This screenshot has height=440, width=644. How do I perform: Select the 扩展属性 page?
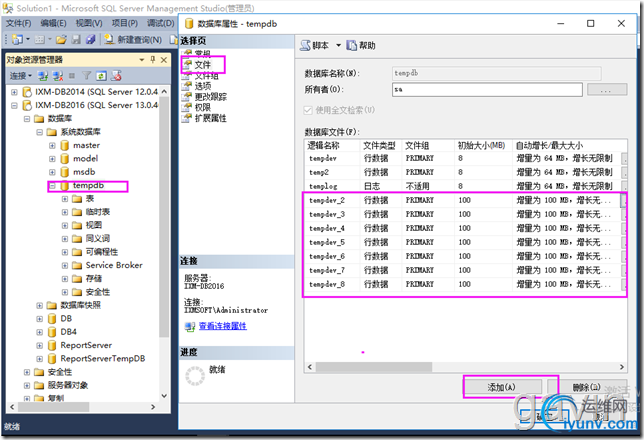tap(210, 118)
